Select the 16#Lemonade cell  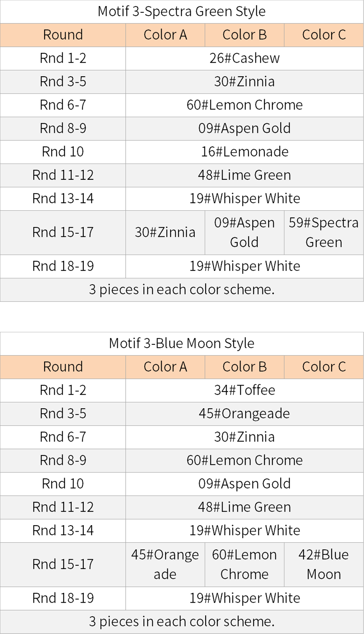coord(244,152)
